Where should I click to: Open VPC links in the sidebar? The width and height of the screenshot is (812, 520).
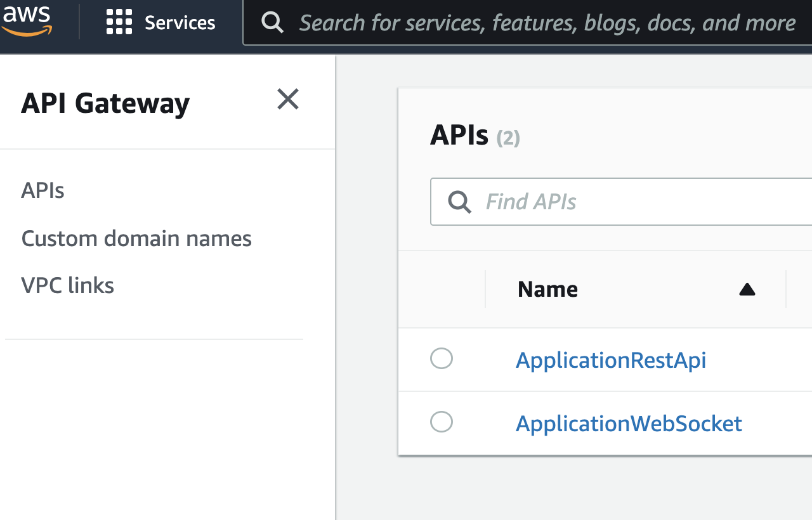67,285
